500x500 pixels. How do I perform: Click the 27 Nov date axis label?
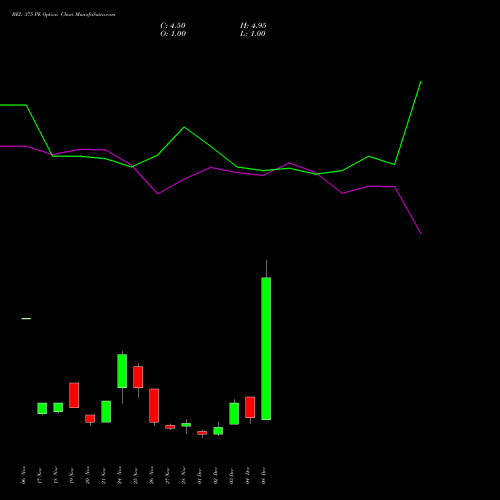point(168,475)
